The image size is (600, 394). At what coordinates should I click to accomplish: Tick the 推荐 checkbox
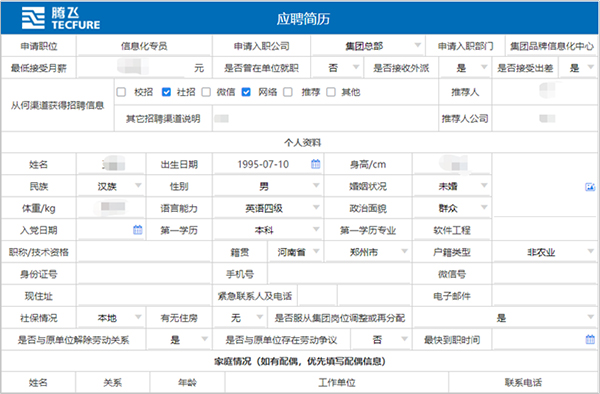click(288, 92)
